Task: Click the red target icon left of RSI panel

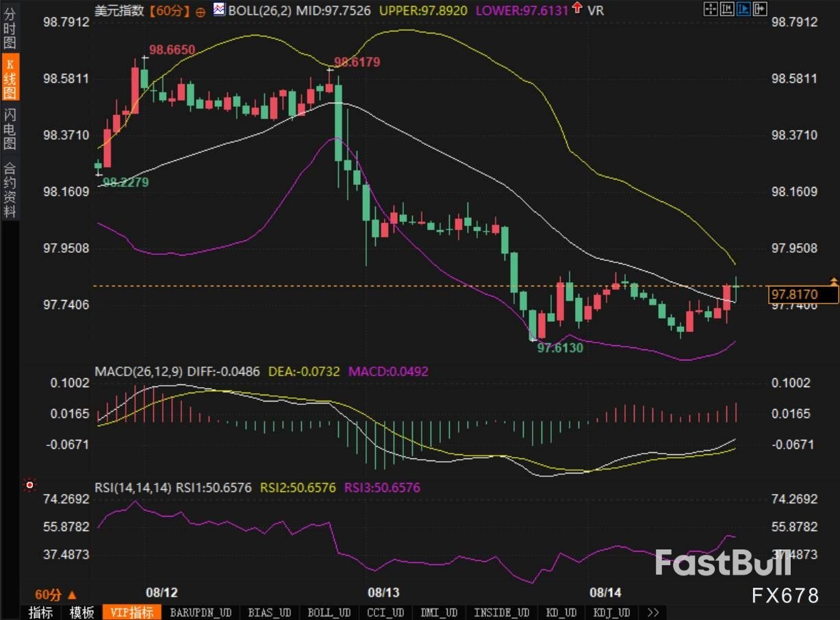Action: click(x=29, y=485)
